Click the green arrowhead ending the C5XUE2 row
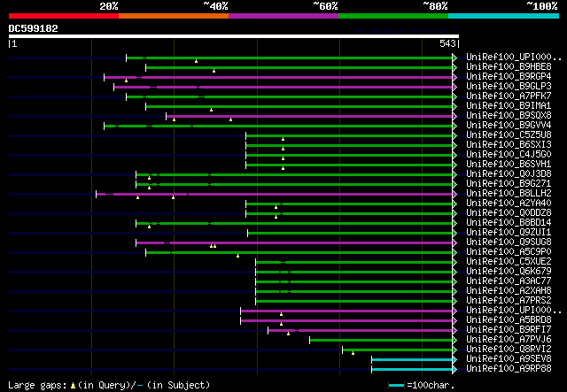Image resolution: width=567 pixels, height=392 pixels. (x=454, y=262)
